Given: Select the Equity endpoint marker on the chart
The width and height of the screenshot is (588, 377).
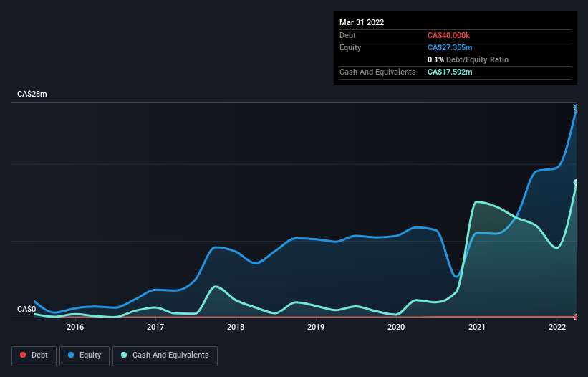Looking at the screenshot, I should coord(576,108).
